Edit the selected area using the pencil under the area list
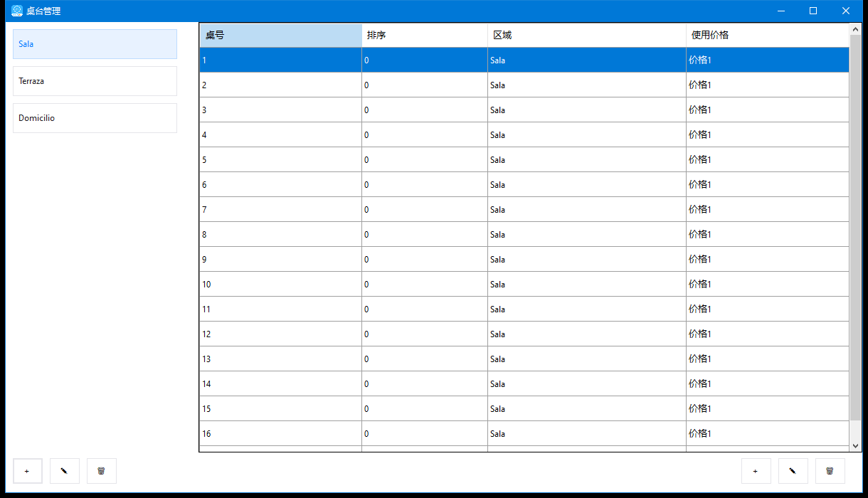The image size is (868, 498). tap(65, 471)
